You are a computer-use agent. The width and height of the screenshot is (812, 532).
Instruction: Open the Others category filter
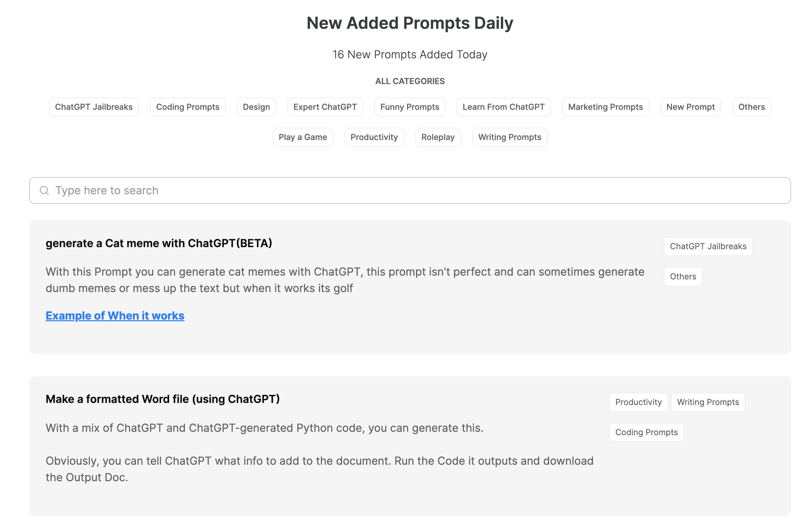[x=751, y=107]
